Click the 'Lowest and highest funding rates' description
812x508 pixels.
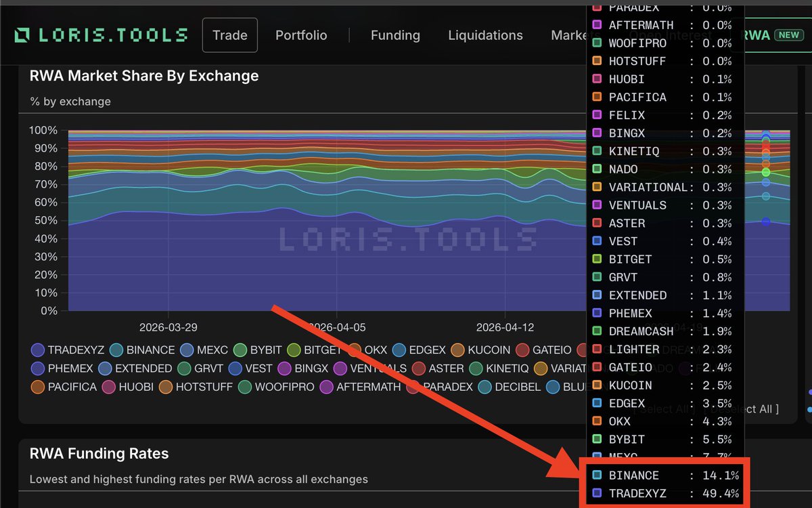point(199,480)
